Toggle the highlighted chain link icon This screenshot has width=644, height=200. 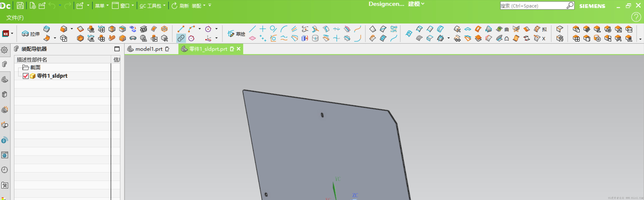(x=181, y=38)
